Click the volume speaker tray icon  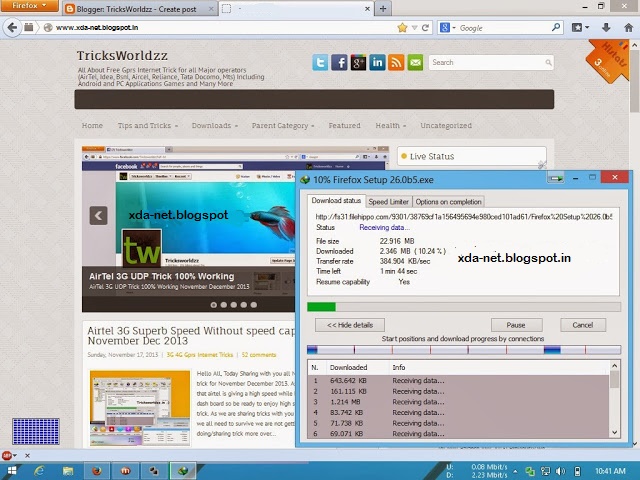point(561,471)
